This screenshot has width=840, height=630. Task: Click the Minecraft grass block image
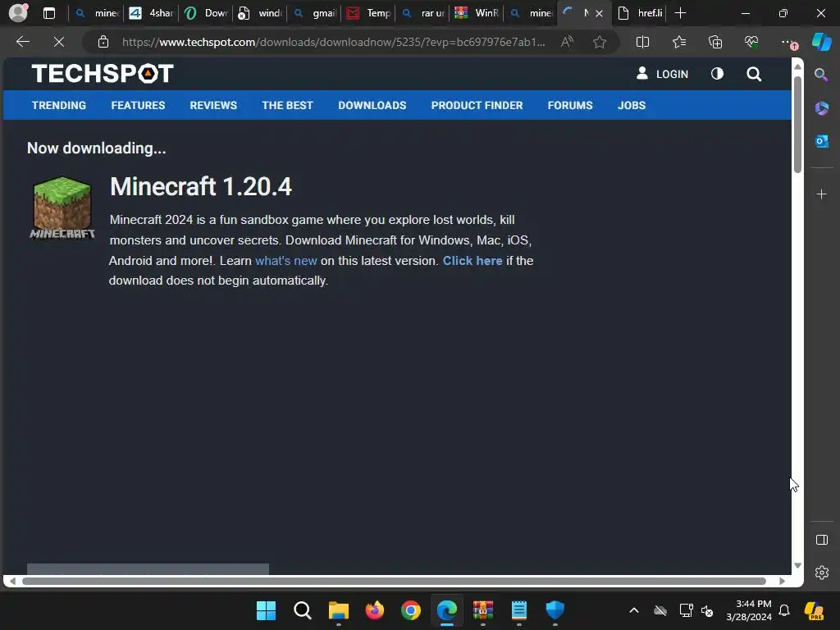(62, 208)
